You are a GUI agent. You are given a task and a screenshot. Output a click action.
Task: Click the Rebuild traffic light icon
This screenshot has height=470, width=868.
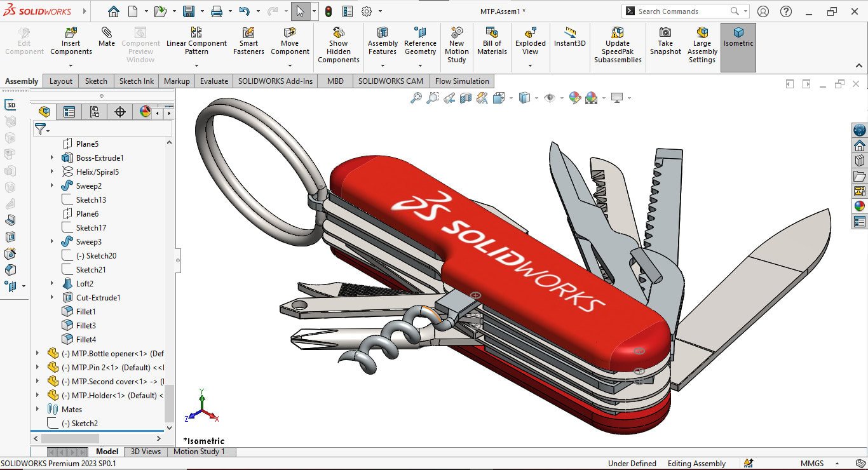tap(329, 11)
